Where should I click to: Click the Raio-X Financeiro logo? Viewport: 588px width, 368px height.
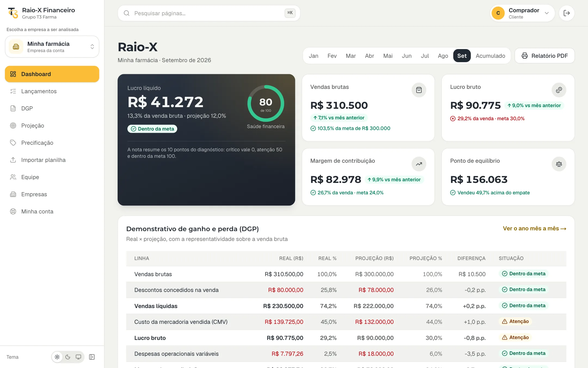point(13,13)
